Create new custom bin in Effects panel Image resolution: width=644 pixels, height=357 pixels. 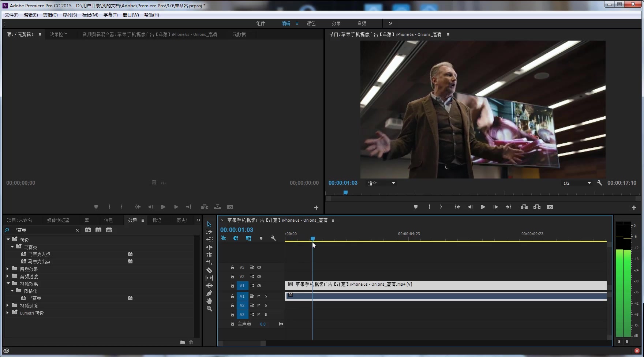(182, 342)
